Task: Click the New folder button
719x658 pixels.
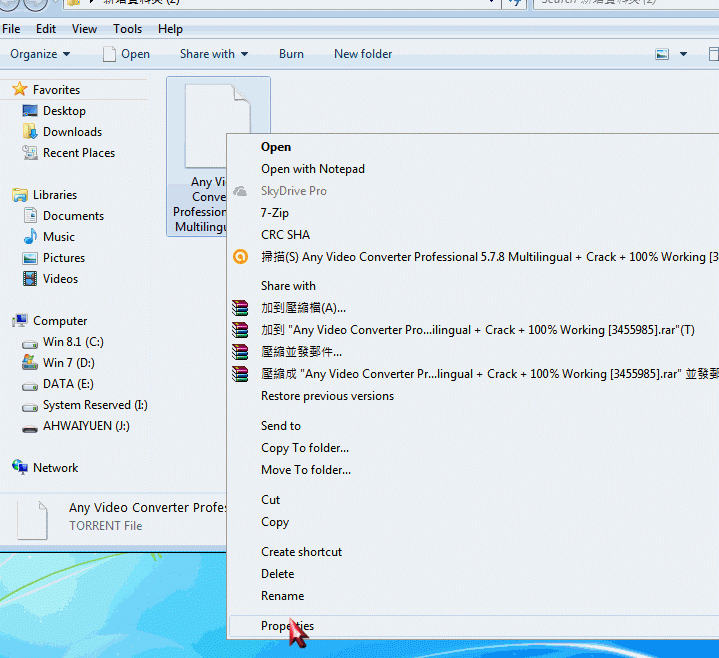Action: [363, 54]
